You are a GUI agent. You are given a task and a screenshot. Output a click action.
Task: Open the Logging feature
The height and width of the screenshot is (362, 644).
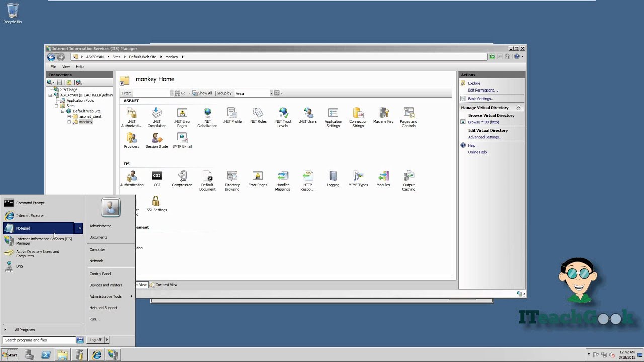(x=333, y=178)
